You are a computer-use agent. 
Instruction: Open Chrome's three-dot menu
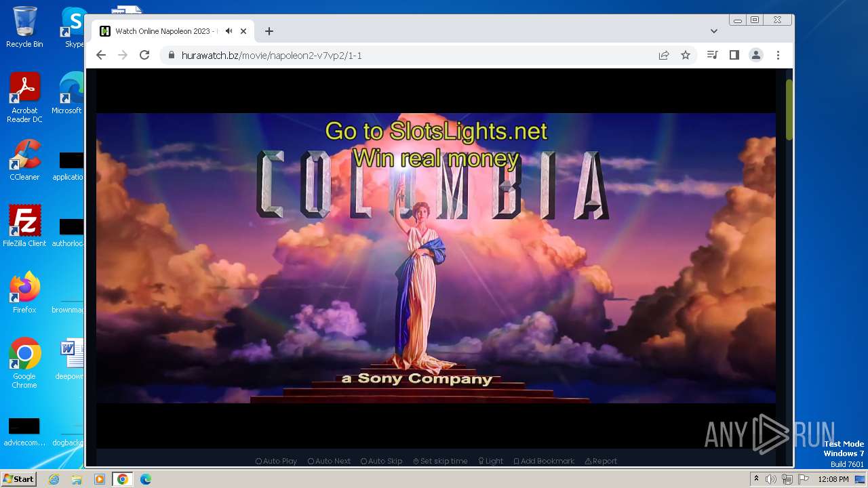click(778, 56)
